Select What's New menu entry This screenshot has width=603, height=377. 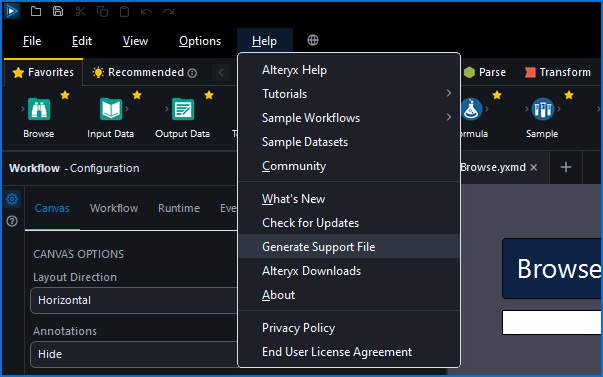(349, 199)
